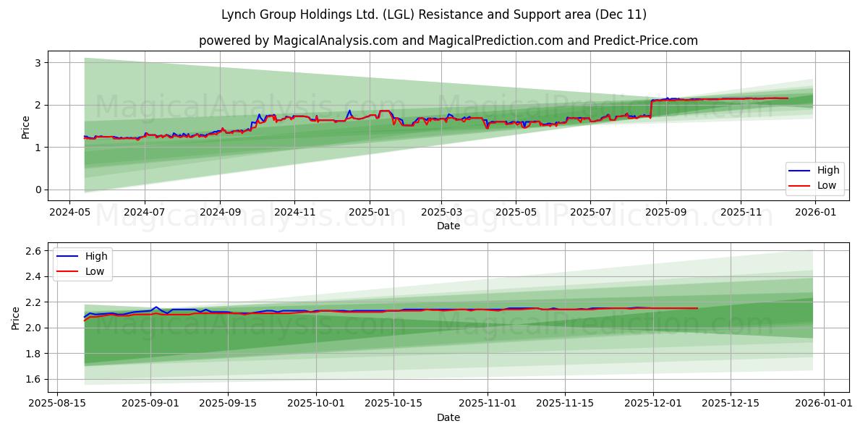The image size is (868, 434).
Task: Click bottom chart x-axis label 2025-08-15
Action: (57, 405)
